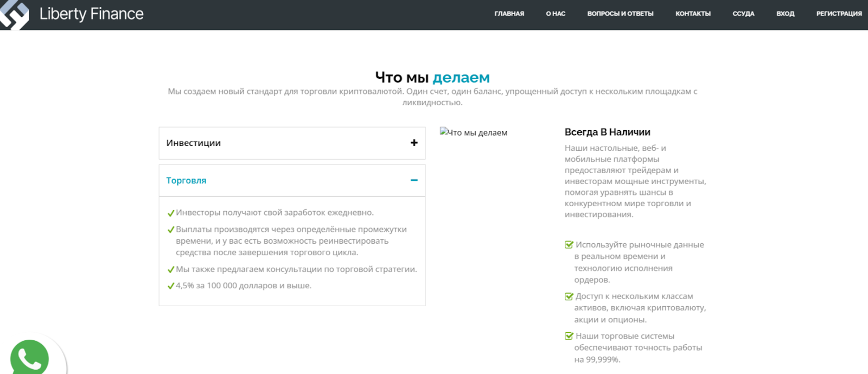868x374 pixels.
Task: Open the WhatsApp chat button
Action: point(29,358)
